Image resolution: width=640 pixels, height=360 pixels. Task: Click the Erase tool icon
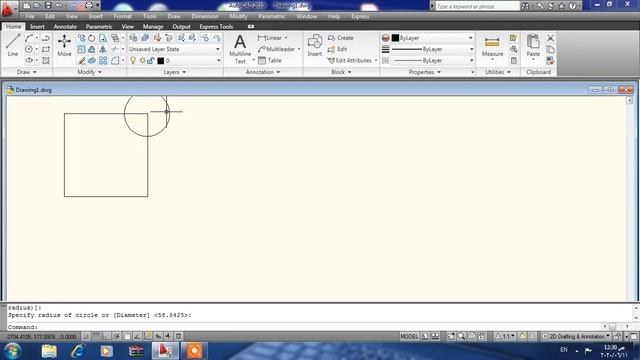coord(81,61)
